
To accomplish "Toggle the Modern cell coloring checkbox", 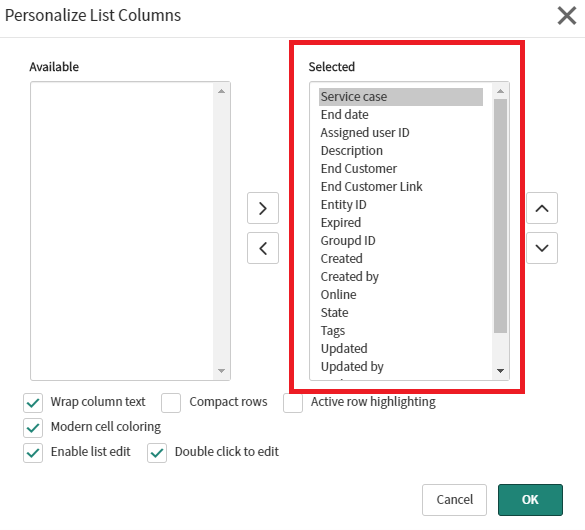I will coord(33,427).
